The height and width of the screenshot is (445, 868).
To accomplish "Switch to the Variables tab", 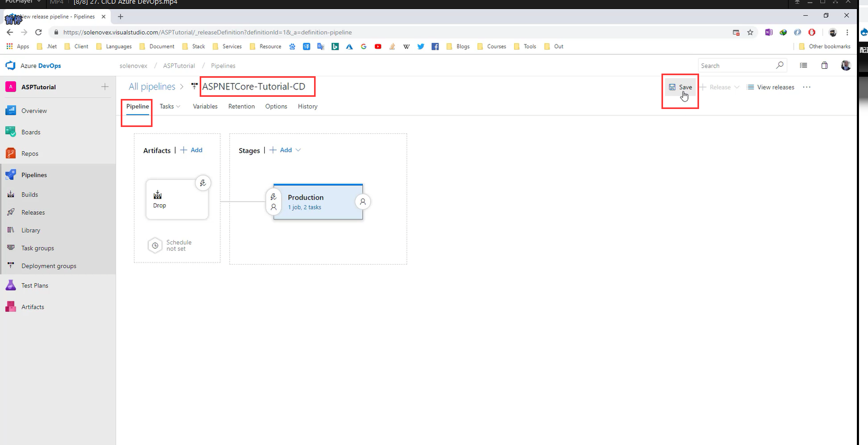I will tap(205, 106).
